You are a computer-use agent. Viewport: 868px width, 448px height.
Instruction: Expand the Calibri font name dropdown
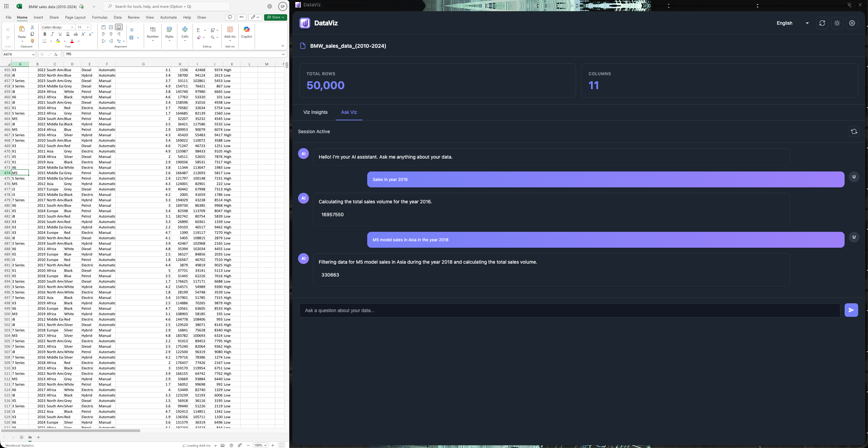tap(72, 27)
